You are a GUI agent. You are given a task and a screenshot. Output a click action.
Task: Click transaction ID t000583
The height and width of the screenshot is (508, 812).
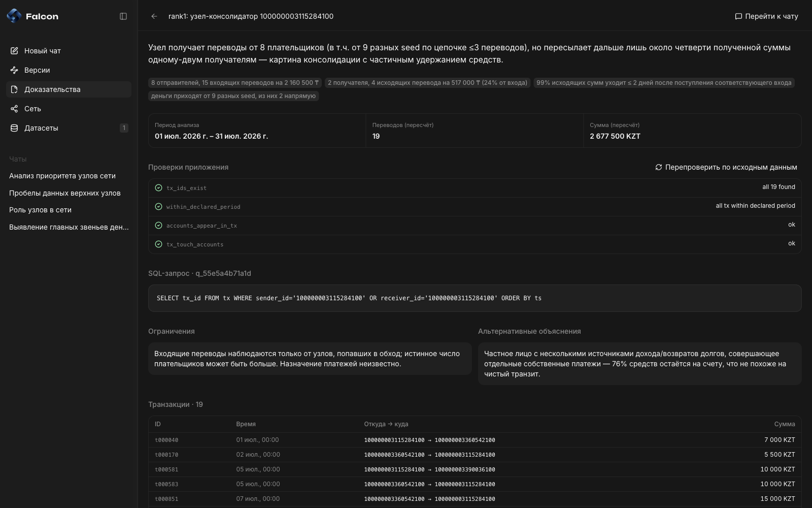click(166, 484)
